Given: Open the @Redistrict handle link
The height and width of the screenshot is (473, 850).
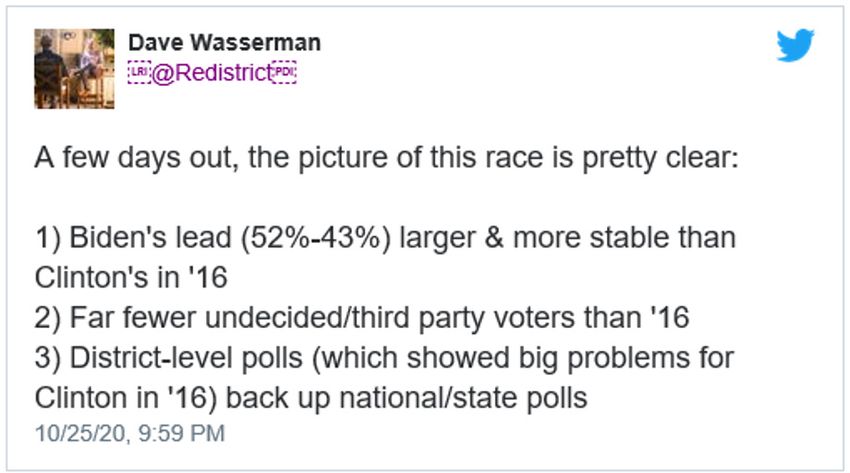Looking at the screenshot, I should point(211,73).
